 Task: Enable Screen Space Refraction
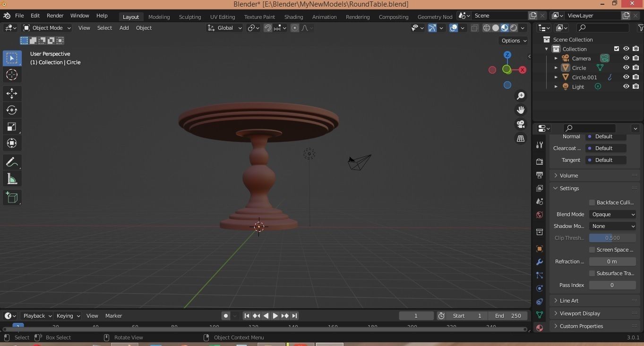coord(592,250)
